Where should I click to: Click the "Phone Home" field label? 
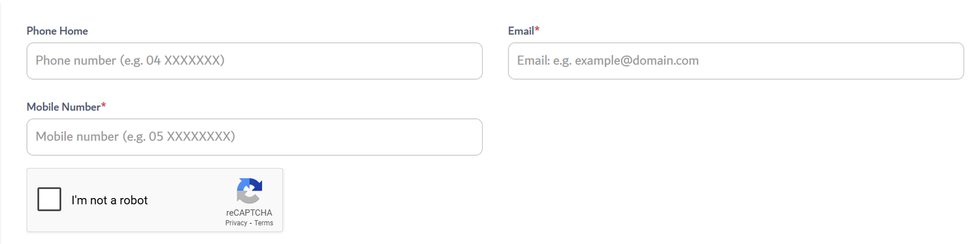pyautogui.click(x=57, y=31)
